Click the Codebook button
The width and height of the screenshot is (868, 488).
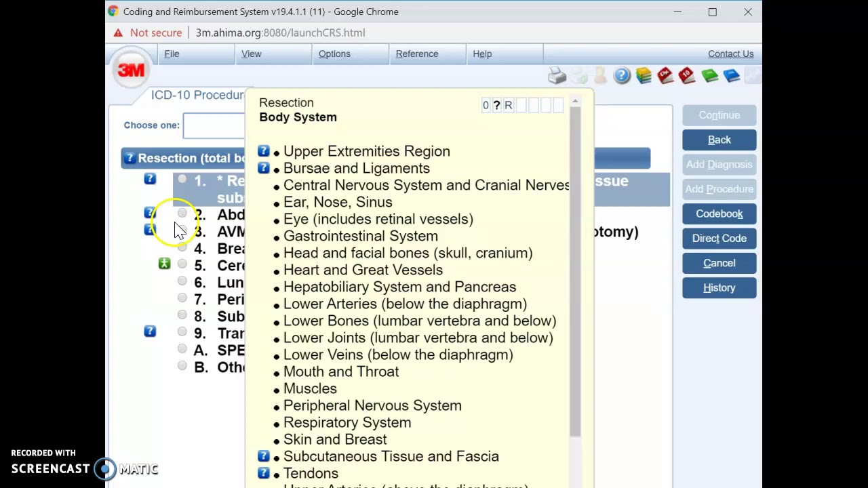[x=719, y=213]
